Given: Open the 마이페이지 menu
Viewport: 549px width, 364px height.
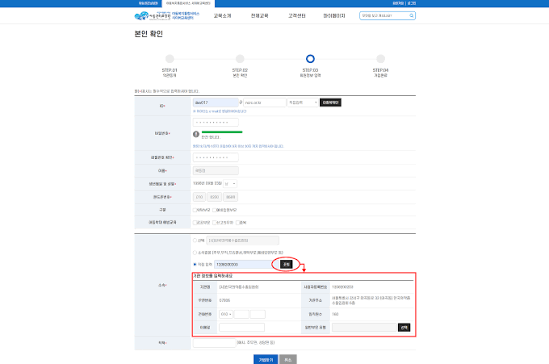Looking at the screenshot, I should point(334,16).
